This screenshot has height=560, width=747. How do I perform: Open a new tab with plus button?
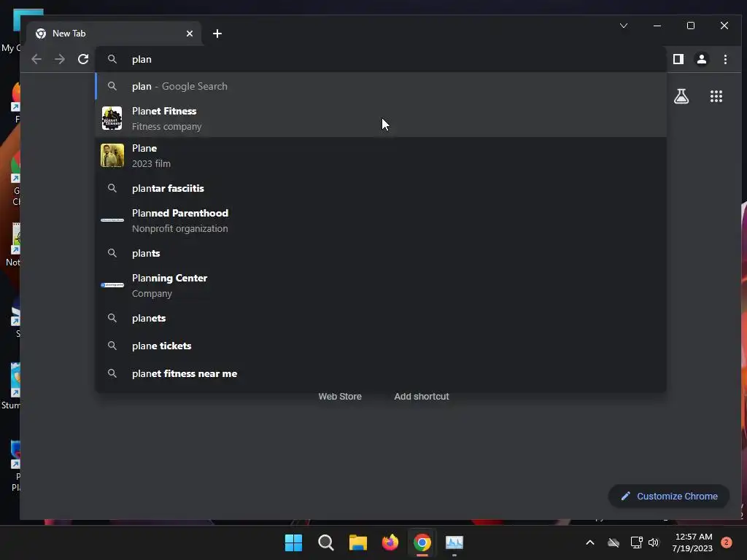point(217,34)
